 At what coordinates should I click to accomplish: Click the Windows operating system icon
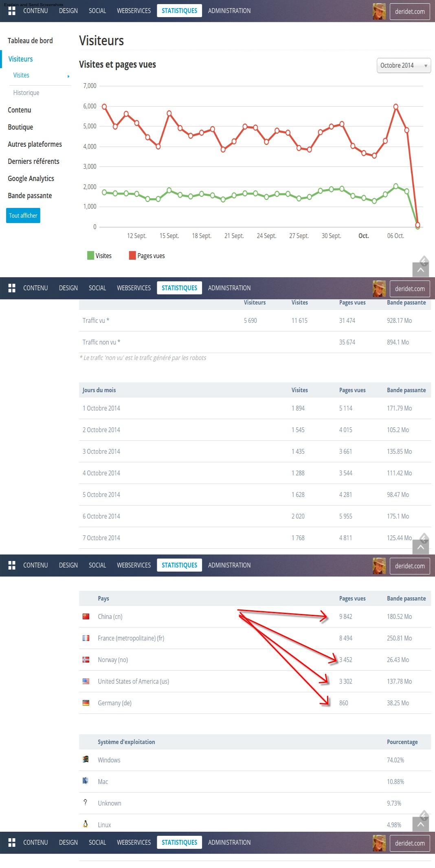click(86, 760)
